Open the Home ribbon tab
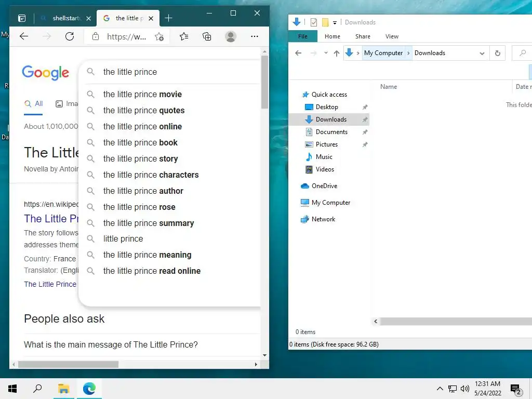The image size is (532, 399). 332,36
